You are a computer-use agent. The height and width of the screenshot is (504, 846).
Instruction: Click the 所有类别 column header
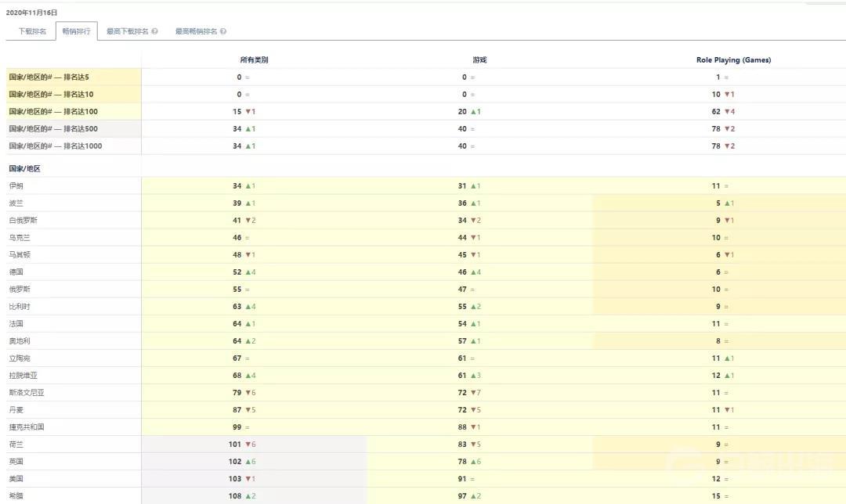pyautogui.click(x=255, y=60)
